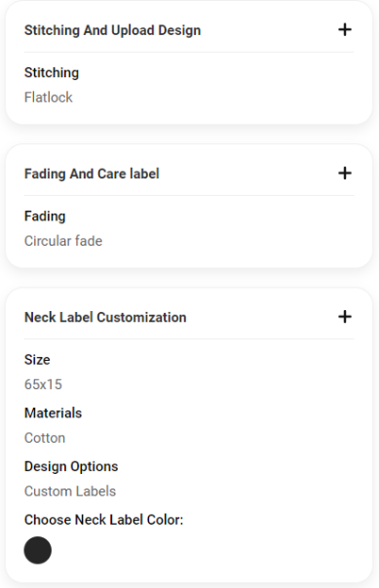The height and width of the screenshot is (588, 379).
Task: Expand Fading And Care label plus icon
Action: click(x=345, y=174)
